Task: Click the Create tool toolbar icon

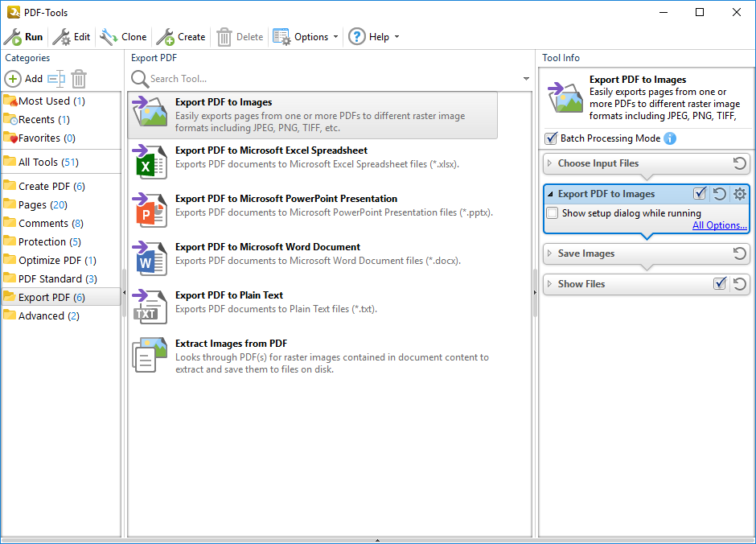Action: 165,37
